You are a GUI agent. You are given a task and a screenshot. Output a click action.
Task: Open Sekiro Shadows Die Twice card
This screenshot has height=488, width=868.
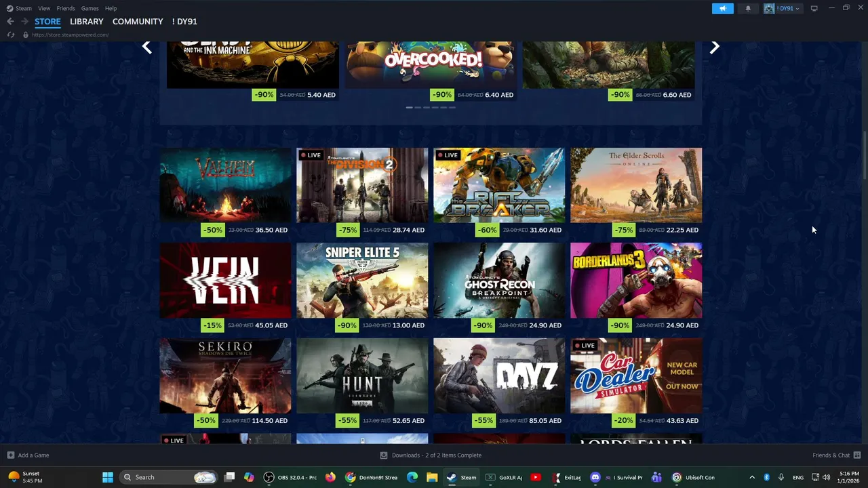coord(225,375)
